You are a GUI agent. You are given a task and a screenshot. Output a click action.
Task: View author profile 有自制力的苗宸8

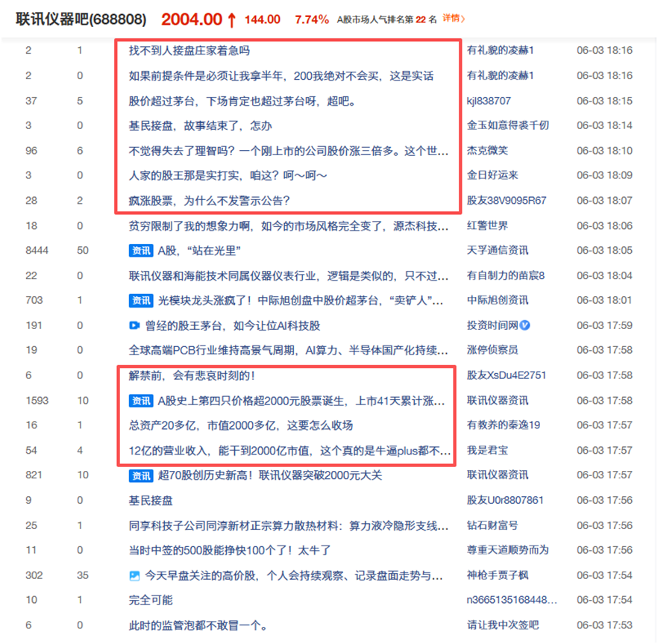coord(506,276)
